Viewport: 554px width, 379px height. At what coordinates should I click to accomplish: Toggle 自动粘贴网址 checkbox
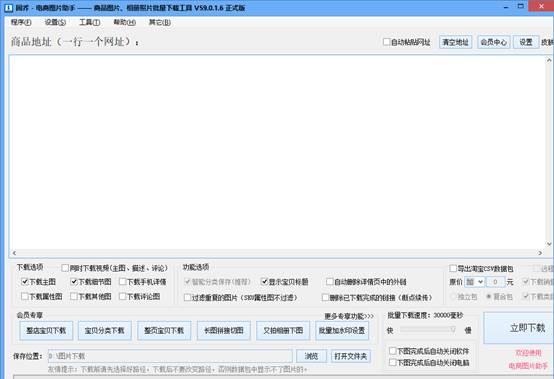click(x=387, y=42)
